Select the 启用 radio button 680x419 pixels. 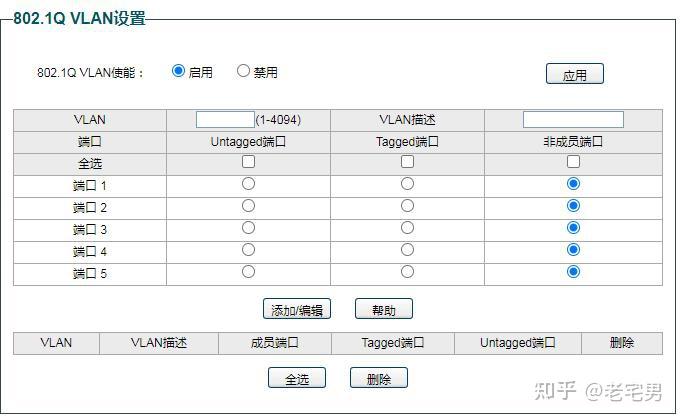(179, 72)
